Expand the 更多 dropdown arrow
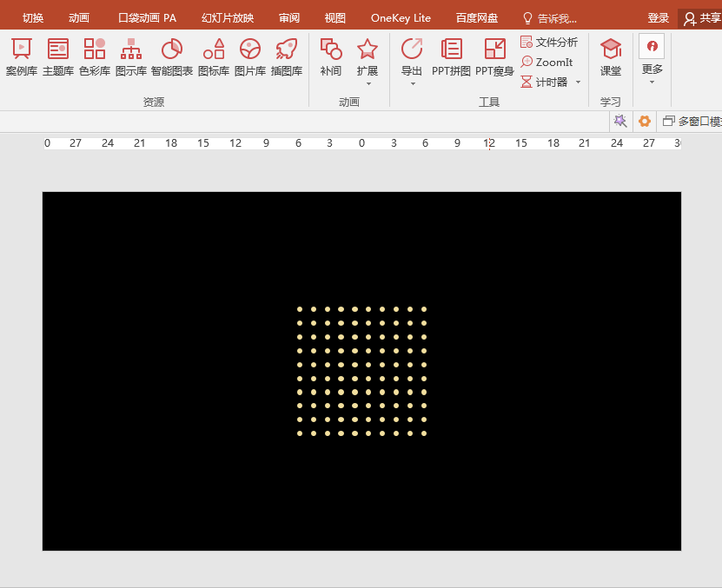722x588 pixels. (x=652, y=83)
